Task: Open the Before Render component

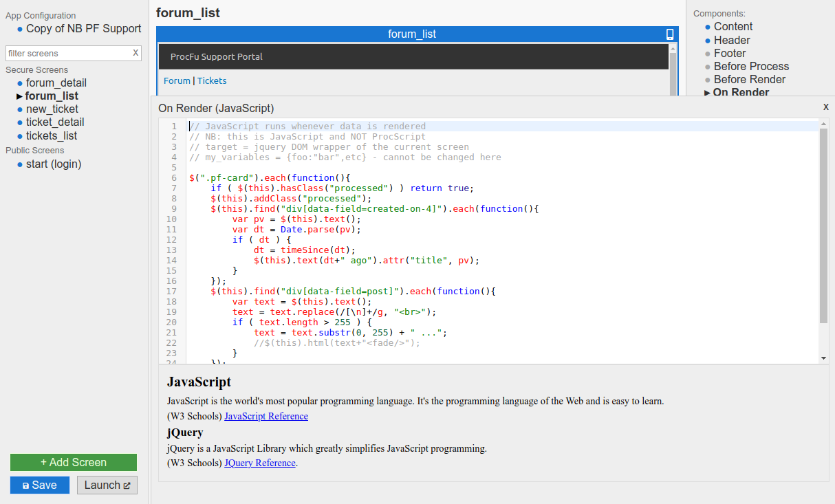Action: 750,80
